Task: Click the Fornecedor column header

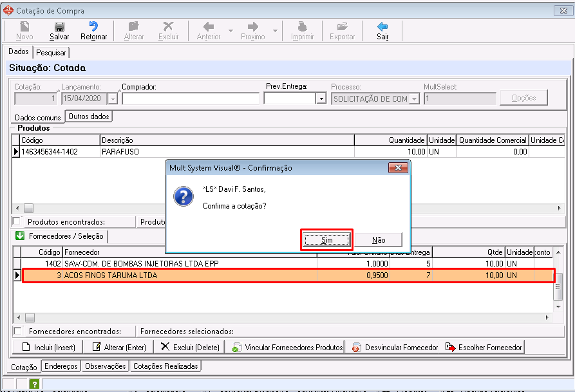Action: (191, 252)
